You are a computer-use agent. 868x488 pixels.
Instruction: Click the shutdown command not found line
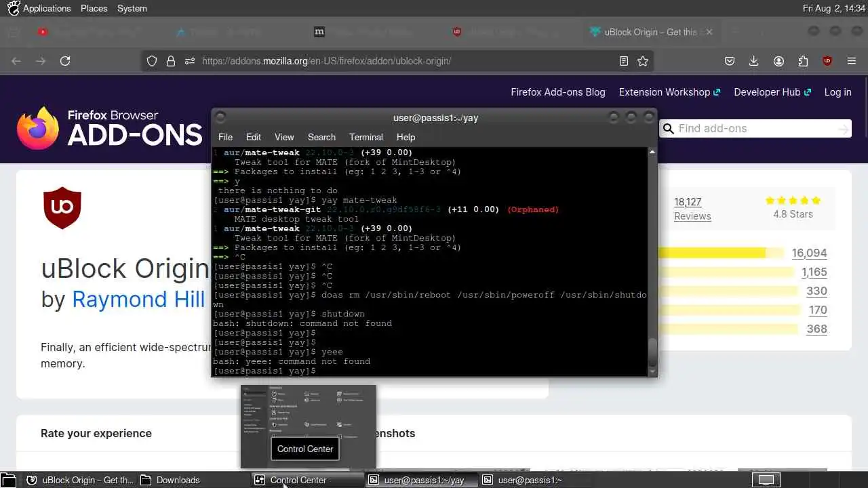pos(302,323)
